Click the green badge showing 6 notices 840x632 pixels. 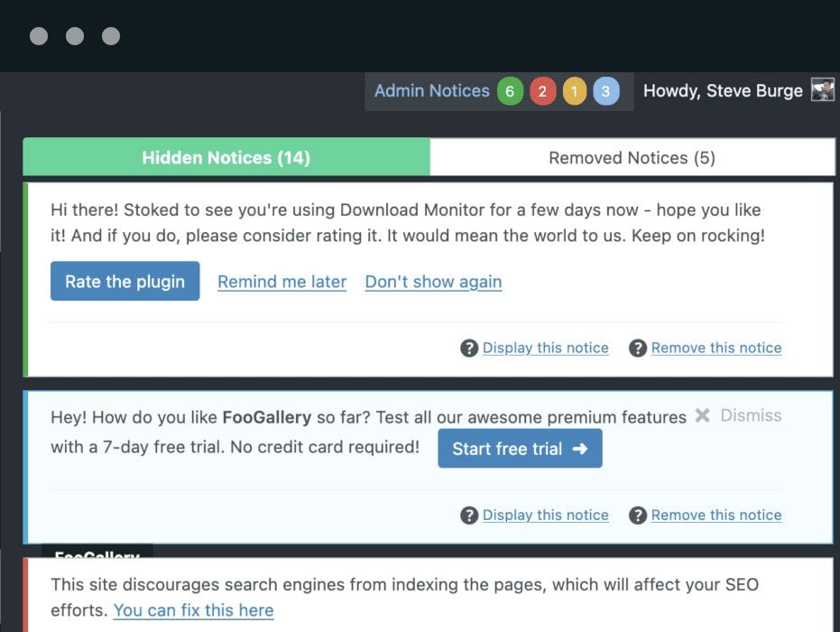click(x=510, y=91)
